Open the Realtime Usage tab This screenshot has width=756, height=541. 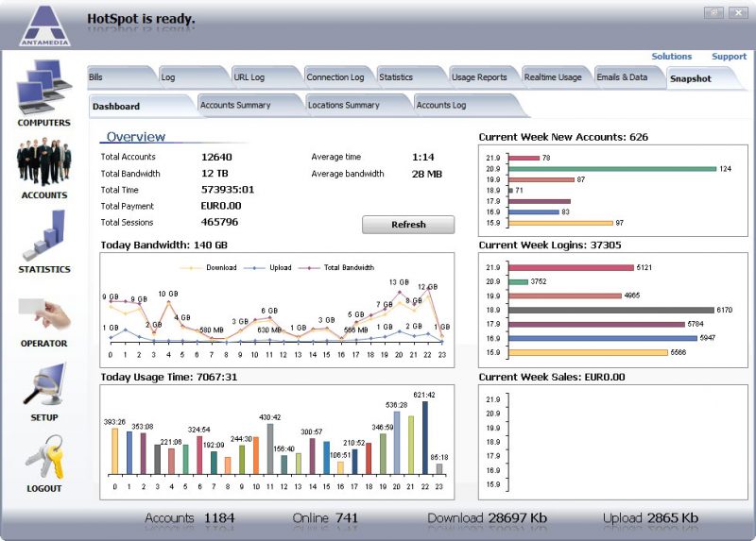pyautogui.click(x=553, y=77)
